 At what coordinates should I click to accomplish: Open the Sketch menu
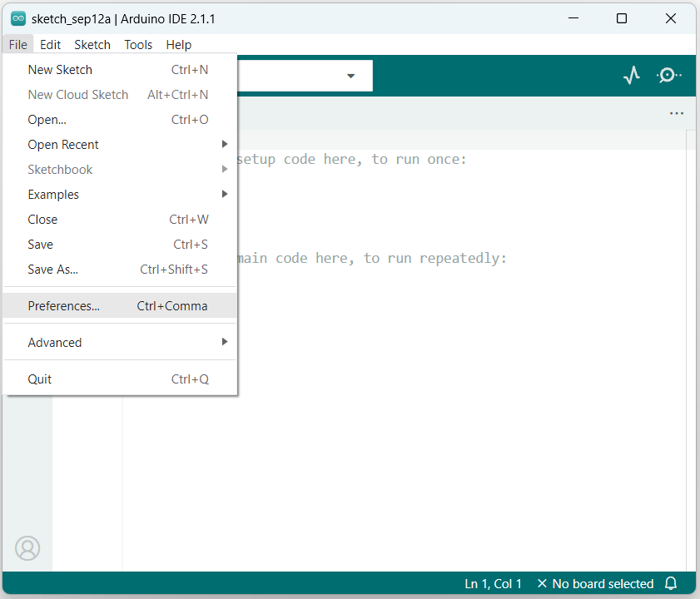tap(92, 44)
